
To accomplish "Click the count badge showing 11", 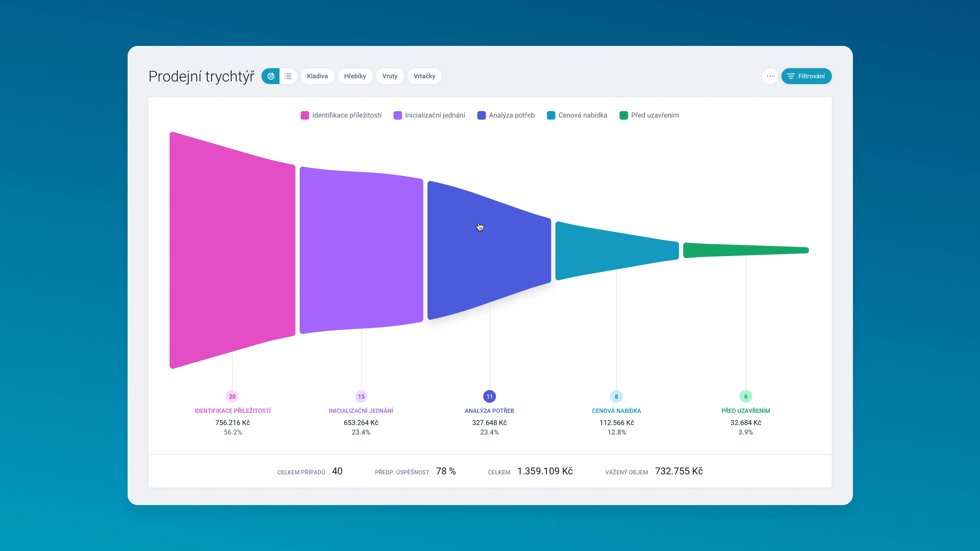I will coord(490,396).
